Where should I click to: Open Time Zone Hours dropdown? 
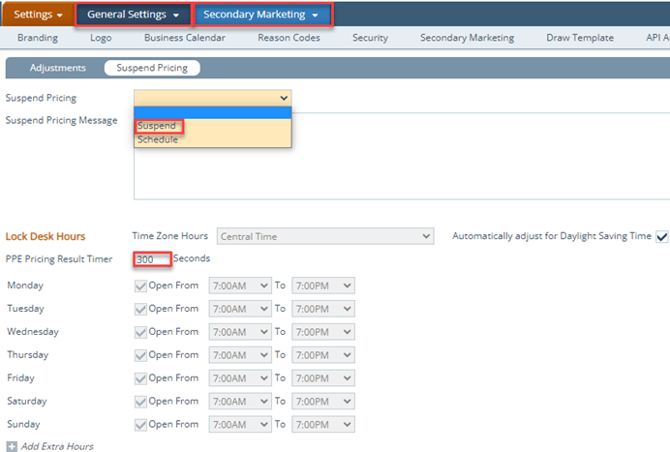[325, 236]
